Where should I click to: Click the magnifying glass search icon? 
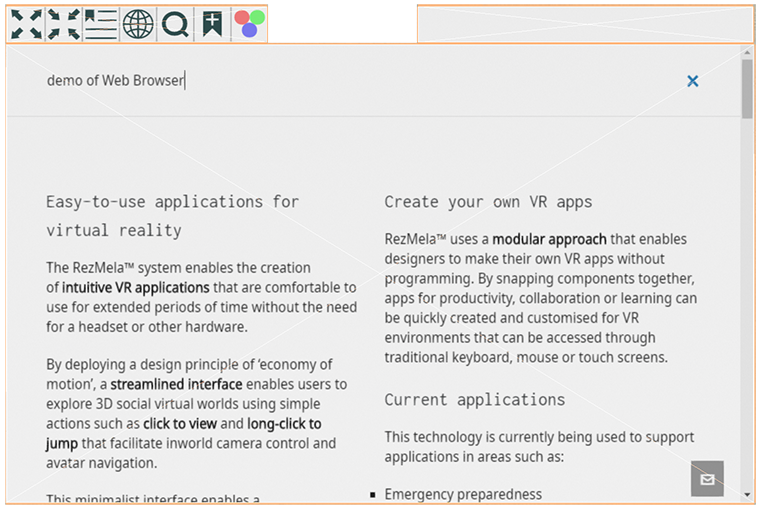point(176,24)
